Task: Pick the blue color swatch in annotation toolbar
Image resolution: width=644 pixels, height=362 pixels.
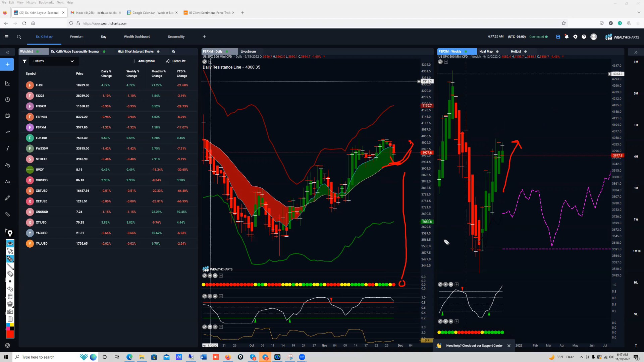Action: [x=8, y=325]
